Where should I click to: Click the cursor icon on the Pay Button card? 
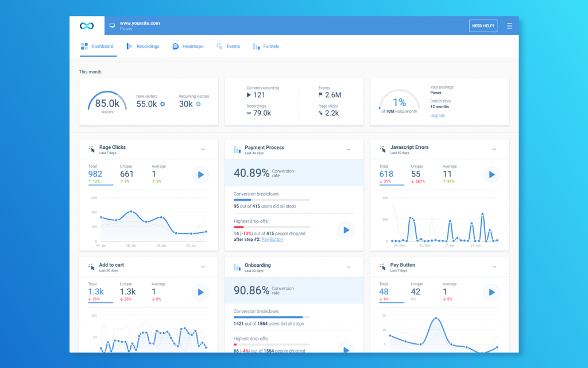point(382,266)
